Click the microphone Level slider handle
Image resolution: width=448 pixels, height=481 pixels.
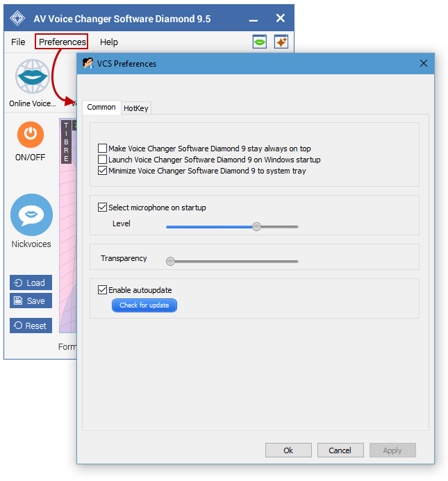pyautogui.click(x=256, y=227)
